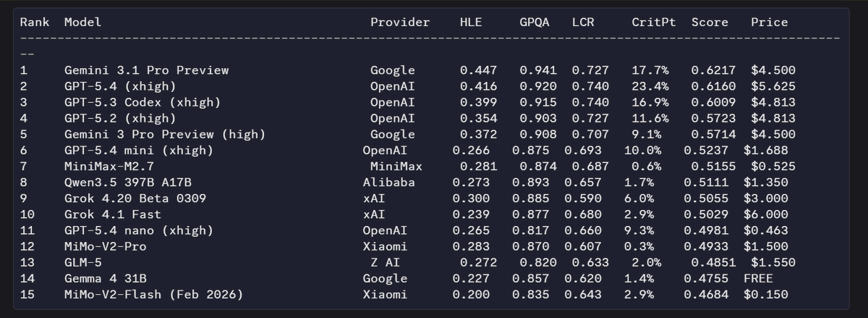Viewport: 868px width, 318px height.
Task: Click the Score value 0.6217
Action: [713, 70]
